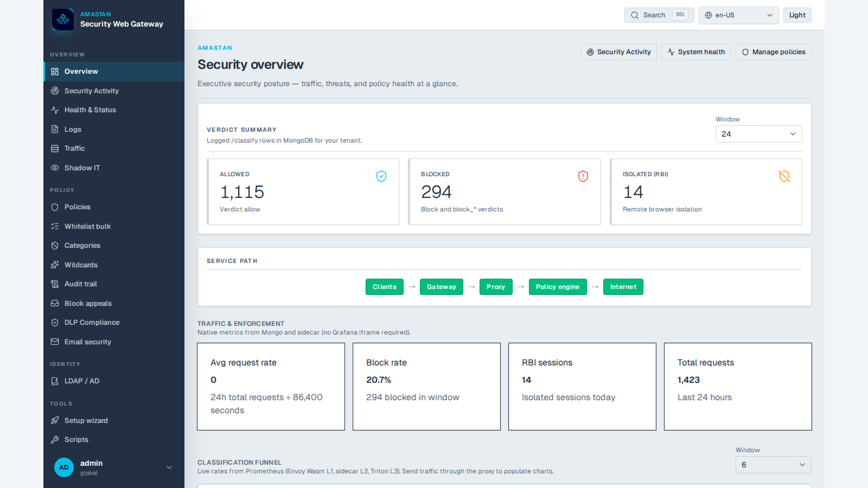Screen dimensions: 868x488
Task: Click the Logs document icon
Action: [55, 129]
